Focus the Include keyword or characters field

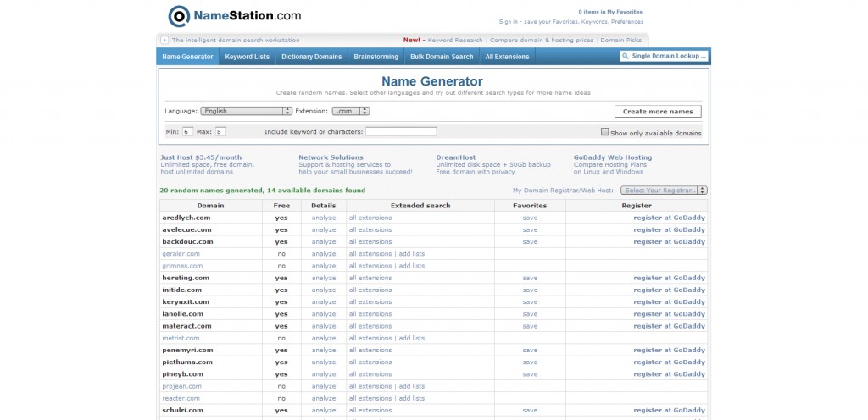click(401, 132)
